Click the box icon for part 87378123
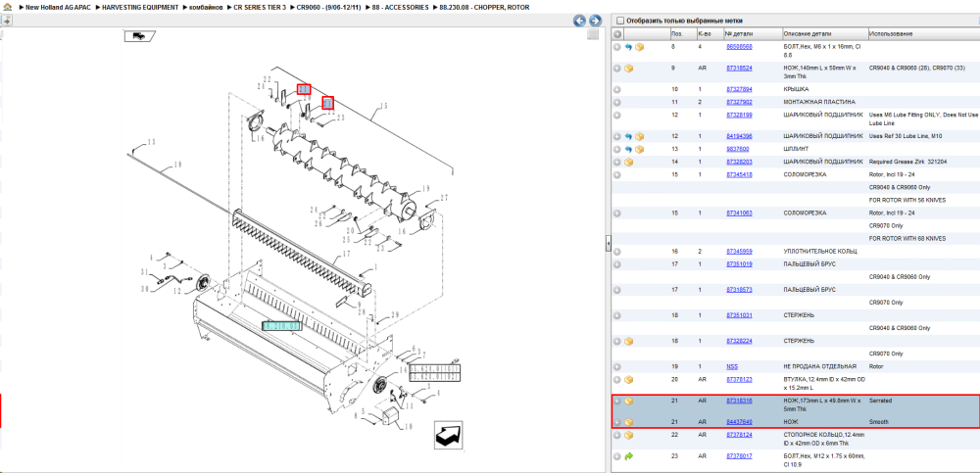980x473 pixels. point(629,379)
